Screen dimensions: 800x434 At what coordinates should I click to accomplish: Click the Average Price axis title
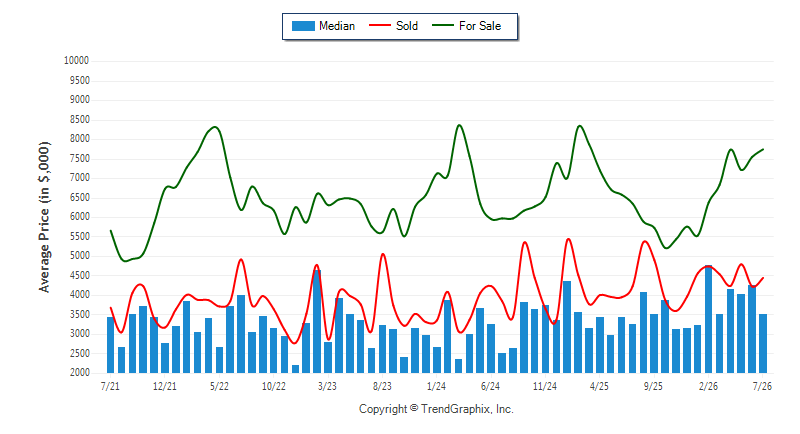44,217
